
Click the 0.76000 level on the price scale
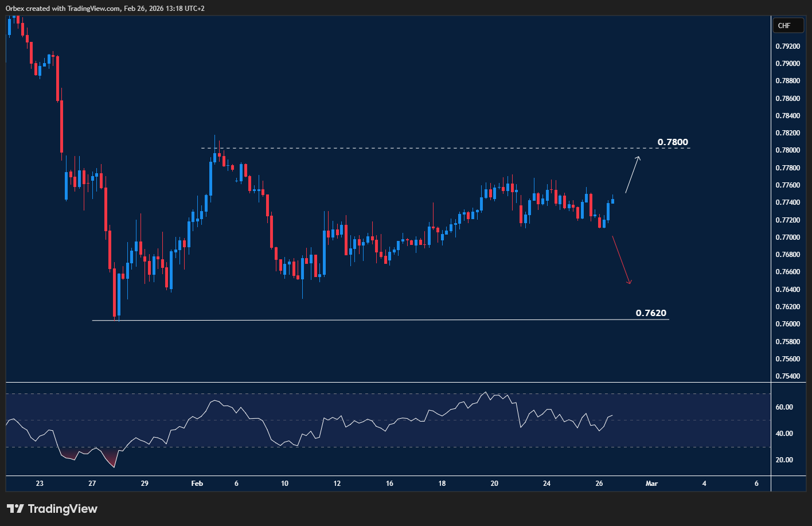pos(788,324)
